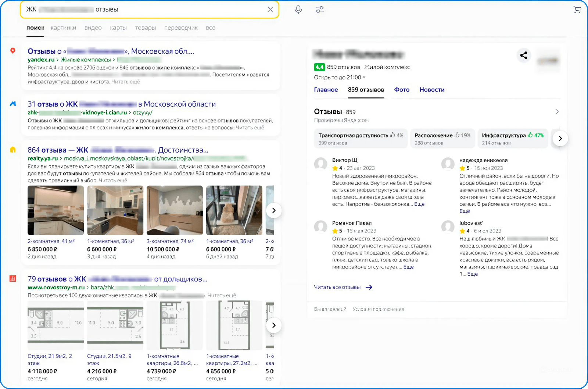
Task: Open the 'Фото' tab in organization card
Action: click(x=401, y=90)
